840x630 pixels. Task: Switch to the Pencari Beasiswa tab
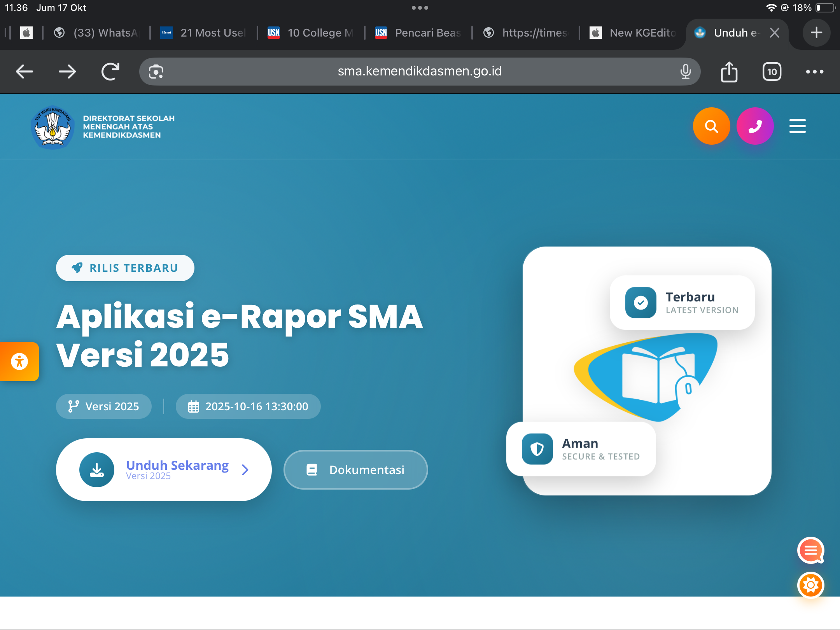pyautogui.click(x=418, y=33)
